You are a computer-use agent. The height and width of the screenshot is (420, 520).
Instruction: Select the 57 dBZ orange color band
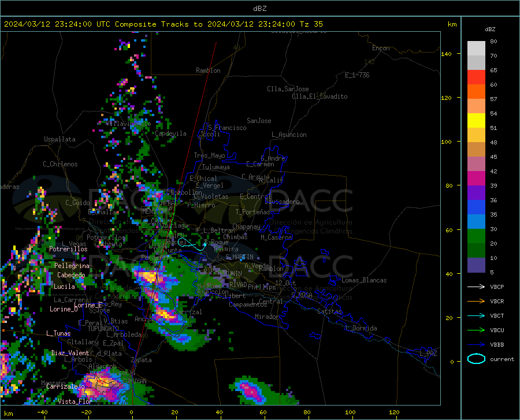[x=476, y=91]
